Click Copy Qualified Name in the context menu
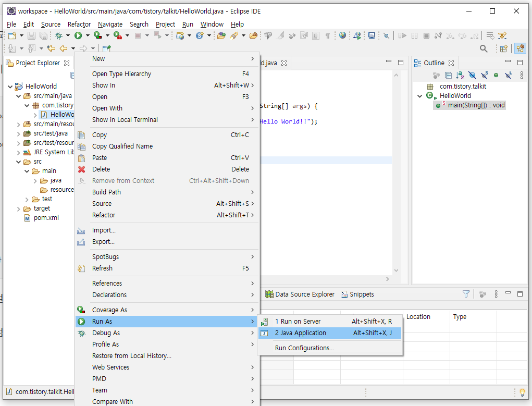The height and width of the screenshot is (406, 532). [167, 146]
